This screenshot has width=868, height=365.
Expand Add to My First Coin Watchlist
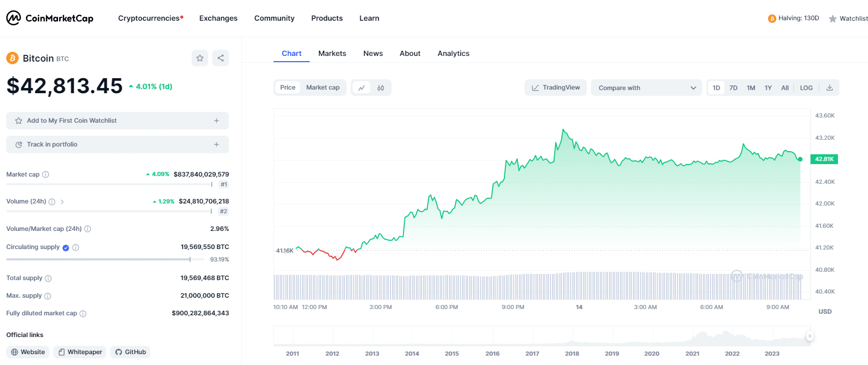tap(118, 121)
